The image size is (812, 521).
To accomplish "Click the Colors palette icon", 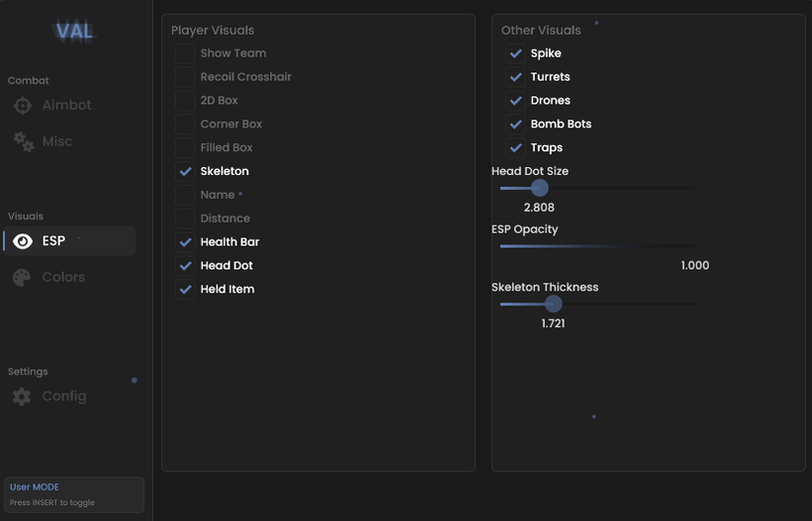I will pos(22,278).
